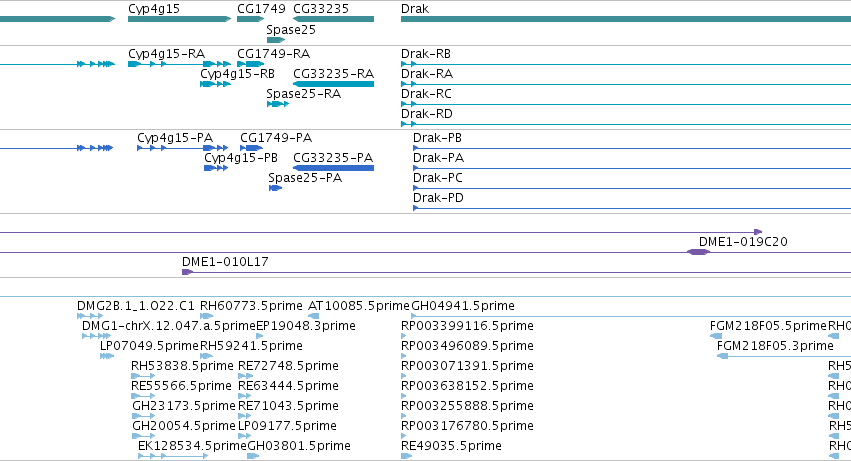Click the RH53838.5prime EST label
The height and width of the screenshot is (461, 851).
(x=182, y=367)
